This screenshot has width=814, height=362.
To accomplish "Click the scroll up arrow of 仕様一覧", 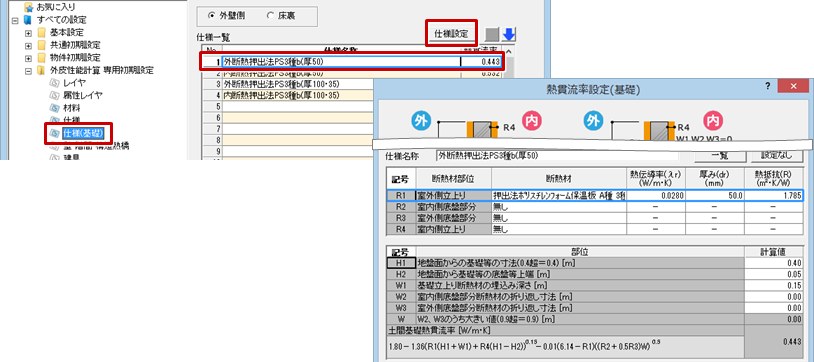I will (509, 51).
